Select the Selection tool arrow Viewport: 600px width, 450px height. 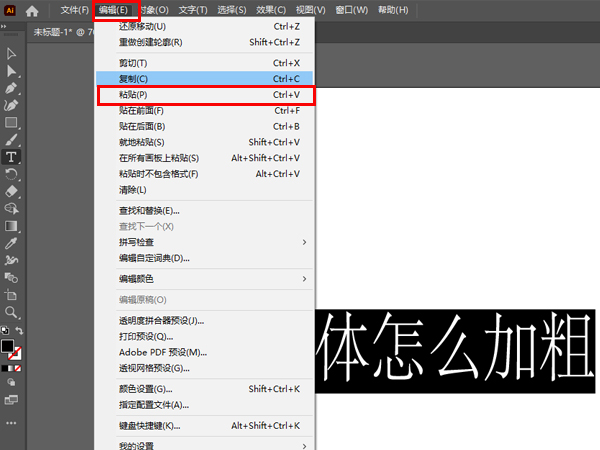[12, 54]
